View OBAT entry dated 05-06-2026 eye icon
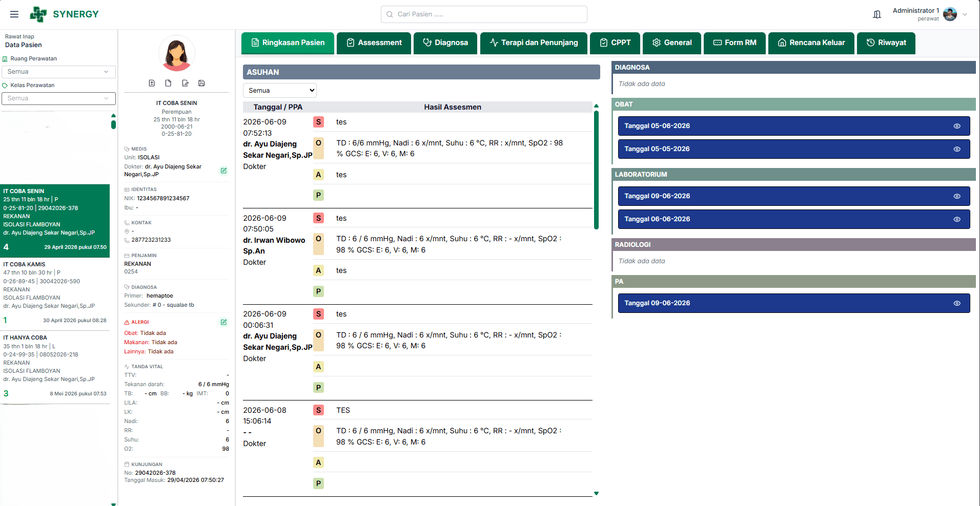This screenshot has width=980, height=506. 957,126
